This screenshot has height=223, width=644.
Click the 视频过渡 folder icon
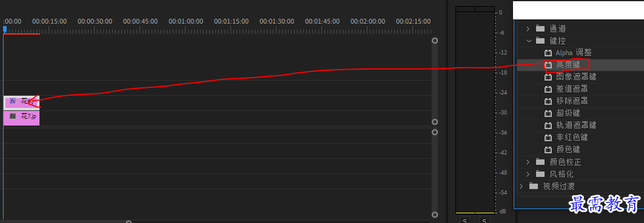point(534,186)
